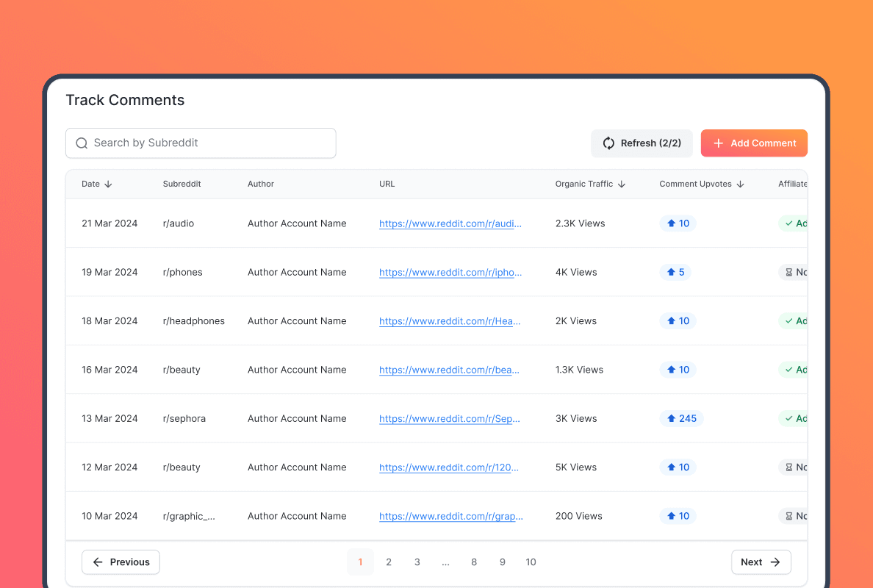Image resolution: width=873 pixels, height=588 pixels.
Task: Click upvote badge in 16 Mar 2024 row
Action: (678, 370)
